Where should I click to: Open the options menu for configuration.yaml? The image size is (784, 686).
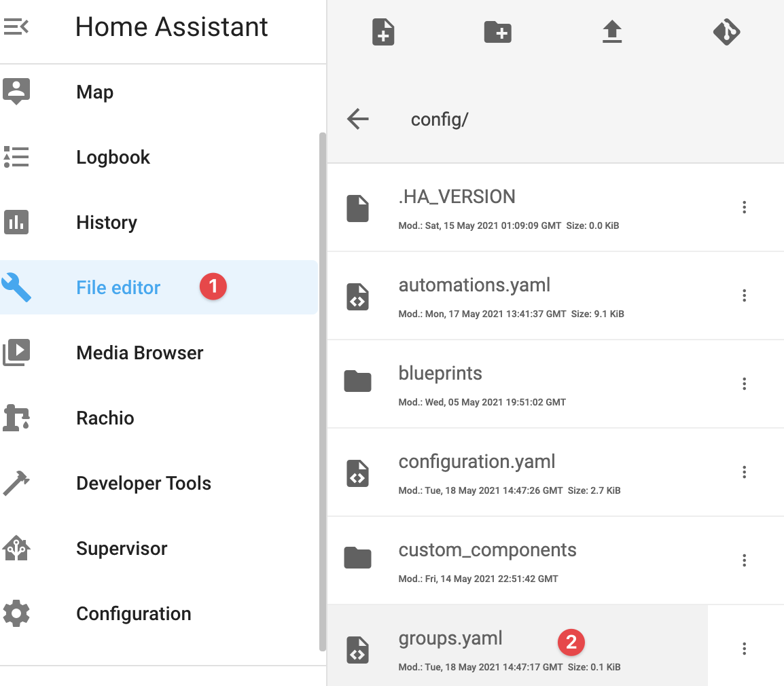(745, 472)
